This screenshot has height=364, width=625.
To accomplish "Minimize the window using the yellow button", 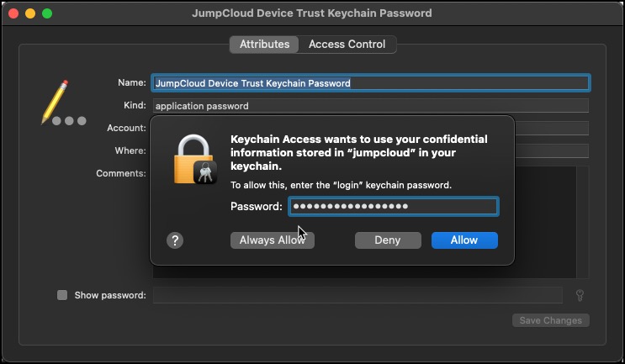I will [30, 13].
